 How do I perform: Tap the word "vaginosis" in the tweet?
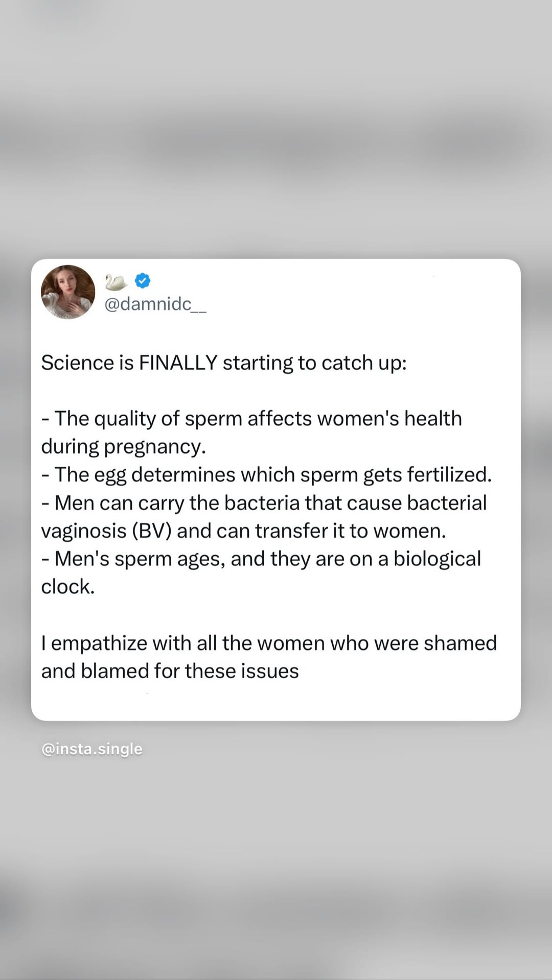pyautogui.click(x=84, y=531)
